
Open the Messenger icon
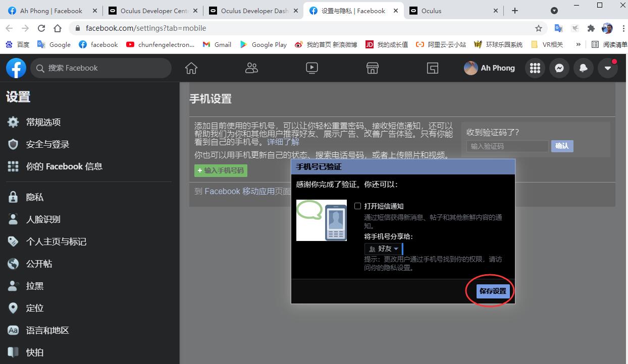point(559,68)
